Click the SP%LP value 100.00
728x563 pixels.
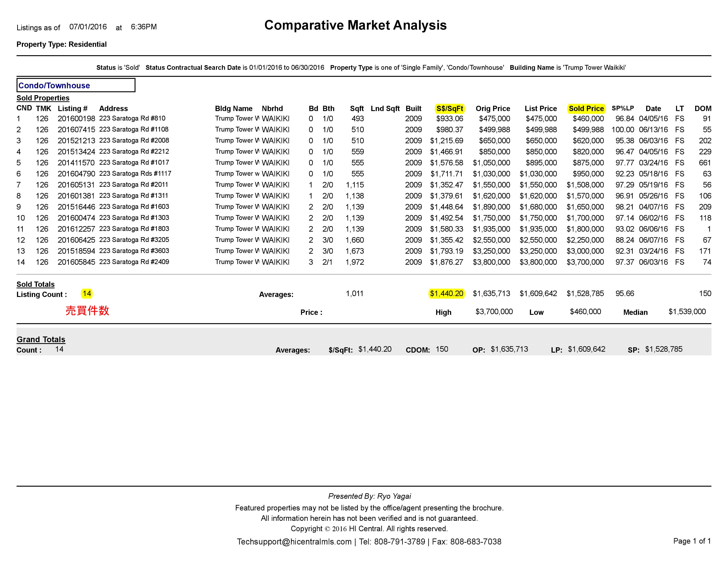623,129
